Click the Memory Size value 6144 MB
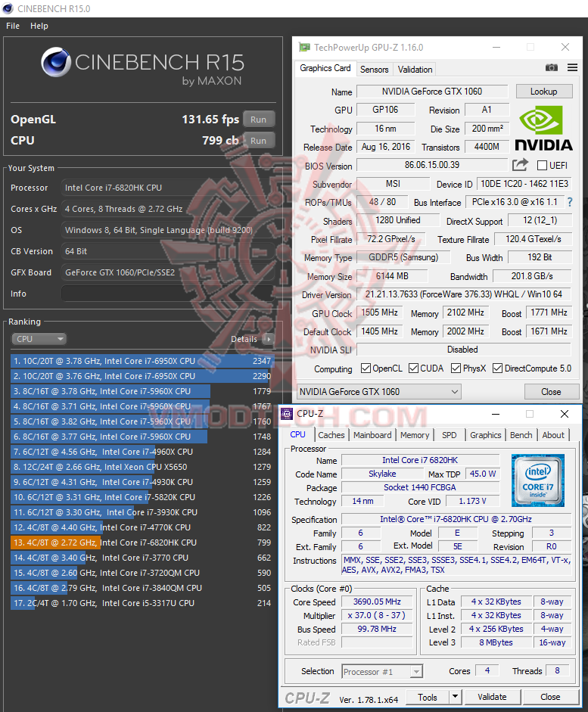 click(x=392, y=276)
